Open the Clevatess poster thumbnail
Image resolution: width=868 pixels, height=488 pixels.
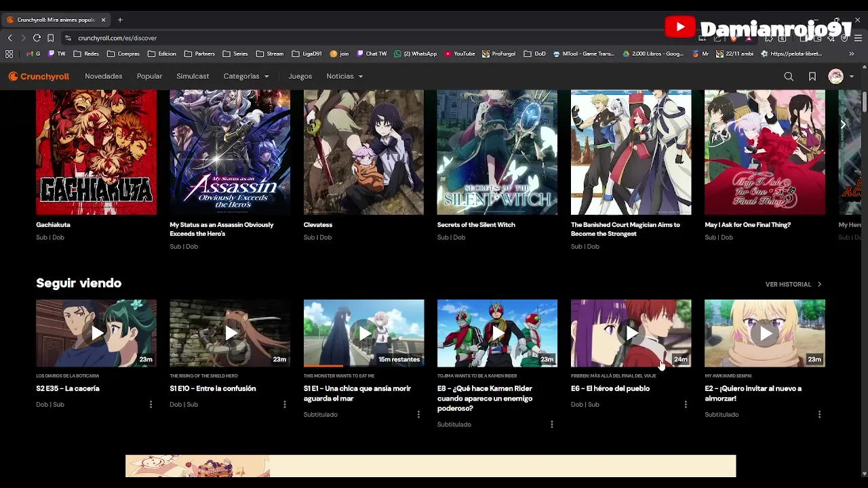point(363,152)
